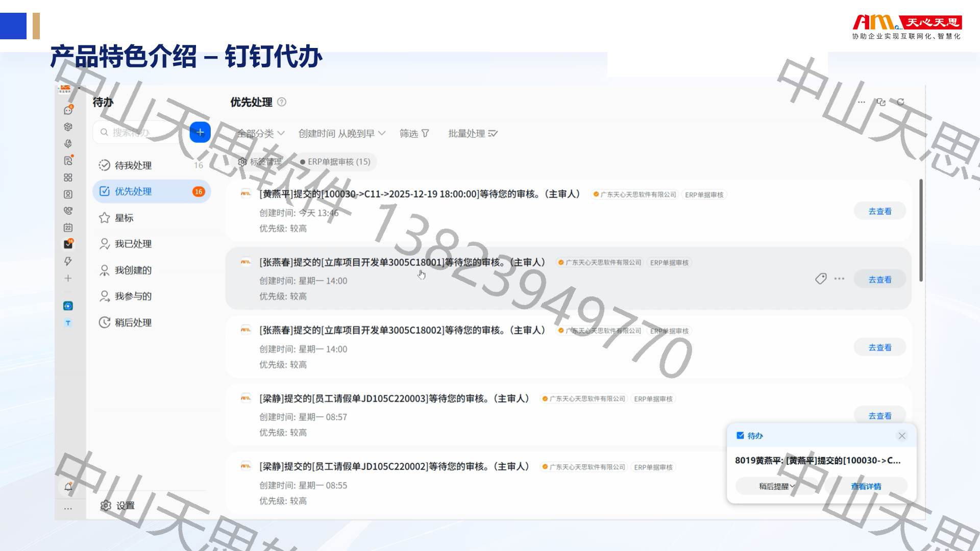
Task: Click the blue add to-do plus button
Action: point(200,133)
